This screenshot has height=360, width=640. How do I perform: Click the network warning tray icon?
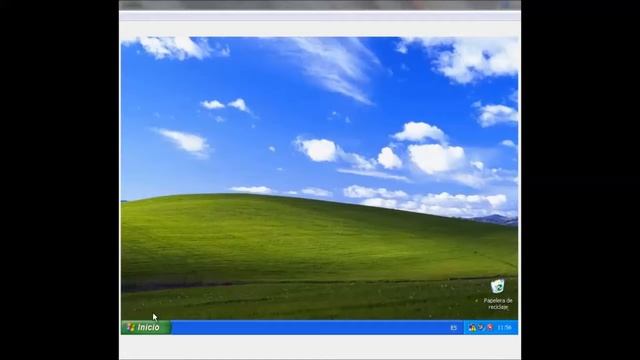(472, 328)
